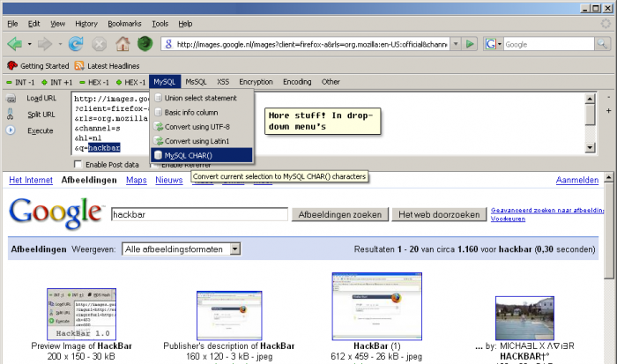Click the green Back arrow

(15, 44)
